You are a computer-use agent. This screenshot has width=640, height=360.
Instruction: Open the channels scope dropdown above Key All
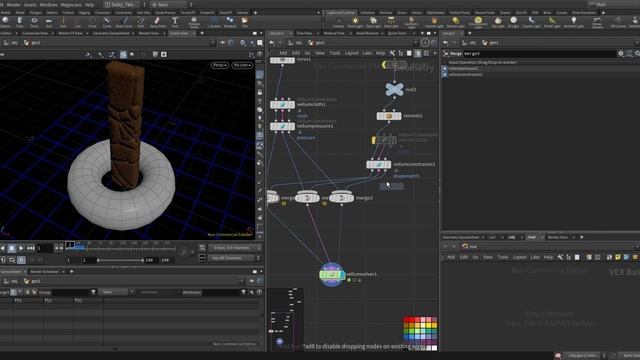pyautogui.click(x=235, y=248)
